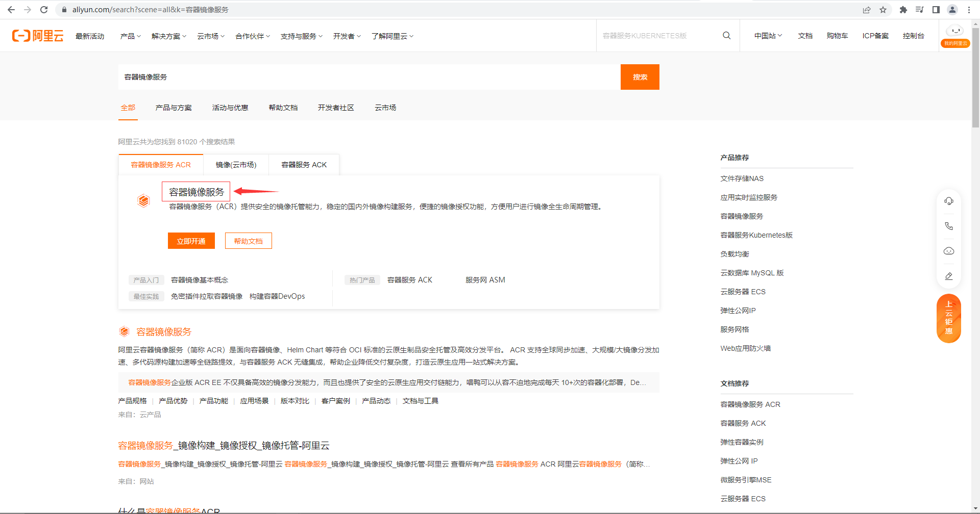Screen dimensions: 980x514
Task: Select the 产品与方案 search tab
Action: coord(174,108)
